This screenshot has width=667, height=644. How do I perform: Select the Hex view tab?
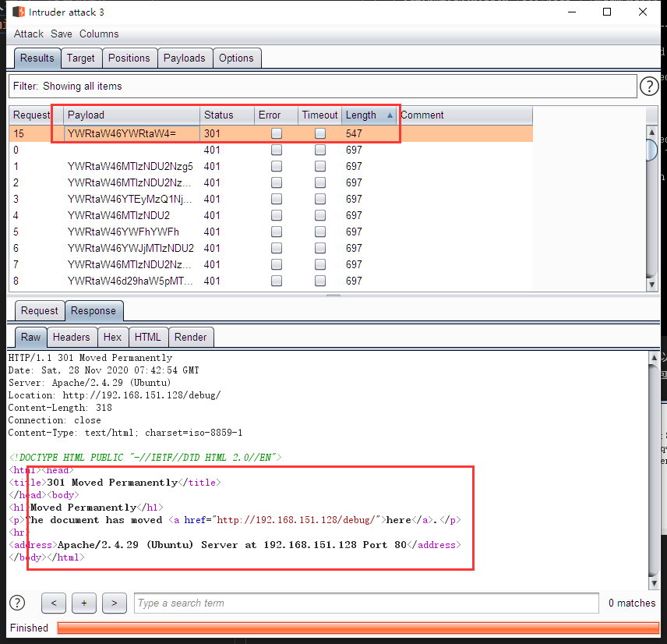click(112, 337)
